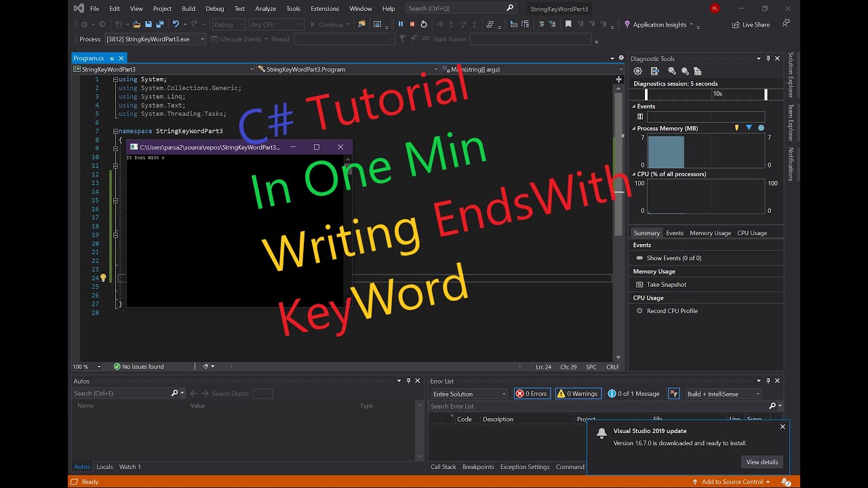This screenshot has width=868, height=488.
Task: Open the StringKeyWordPart3.Program class dropdown
Action: [348, 69]
